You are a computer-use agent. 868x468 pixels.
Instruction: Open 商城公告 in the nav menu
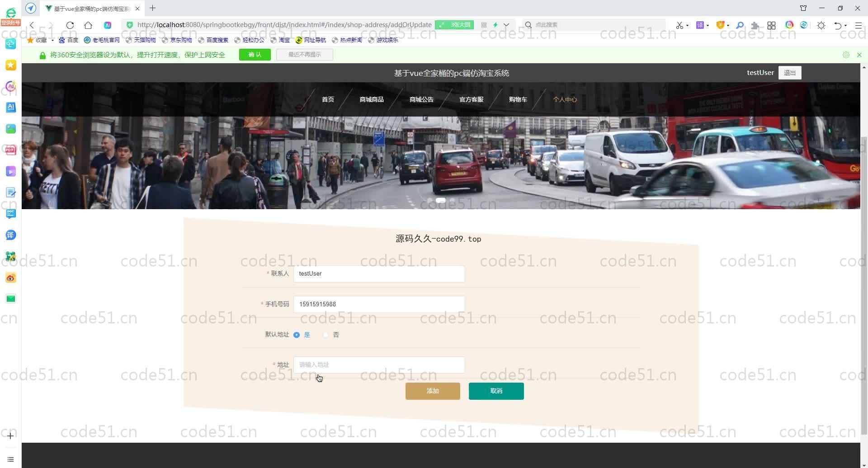click(x=421, y=99)
